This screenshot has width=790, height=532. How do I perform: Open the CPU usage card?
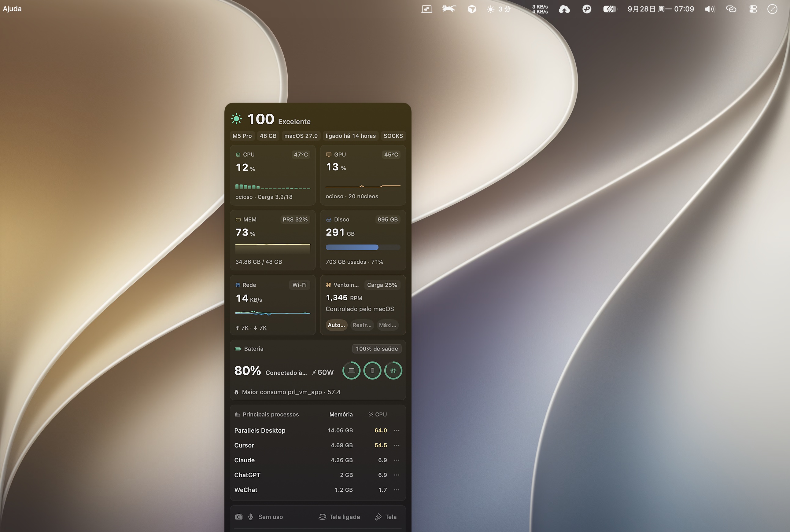273,175
